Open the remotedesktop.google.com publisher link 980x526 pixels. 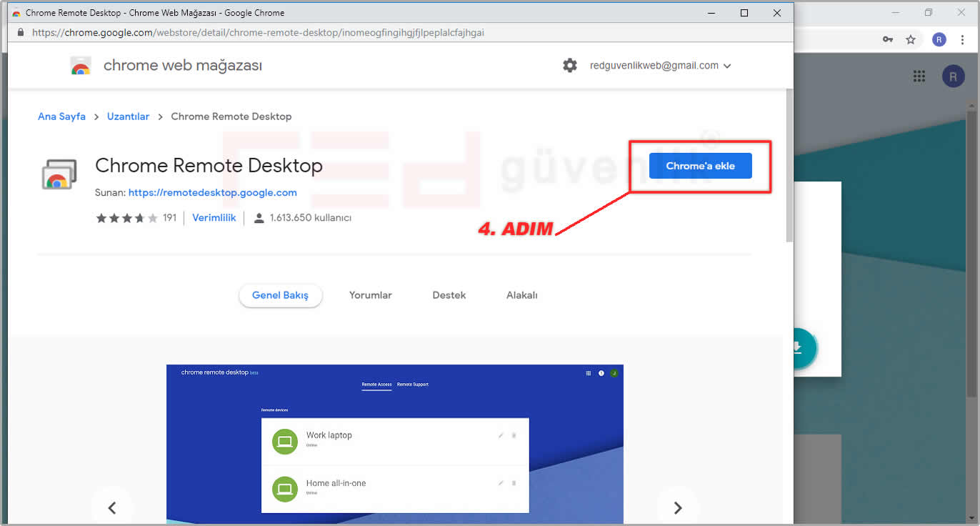click(213, 192)
